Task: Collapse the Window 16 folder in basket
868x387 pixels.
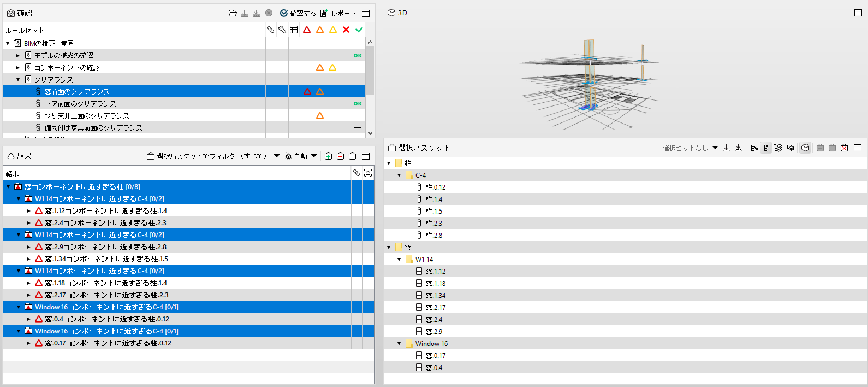Action: 399,343
